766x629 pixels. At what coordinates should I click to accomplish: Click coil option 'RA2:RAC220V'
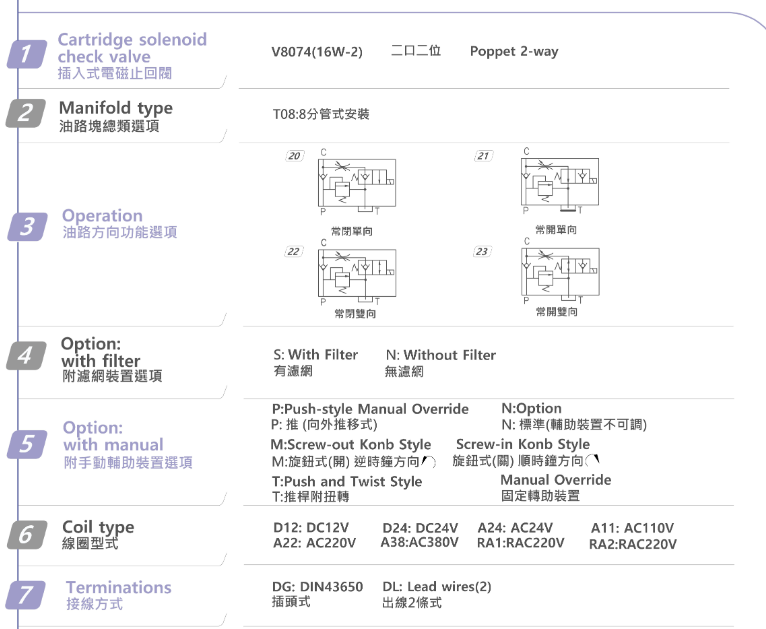pos(633,544)
